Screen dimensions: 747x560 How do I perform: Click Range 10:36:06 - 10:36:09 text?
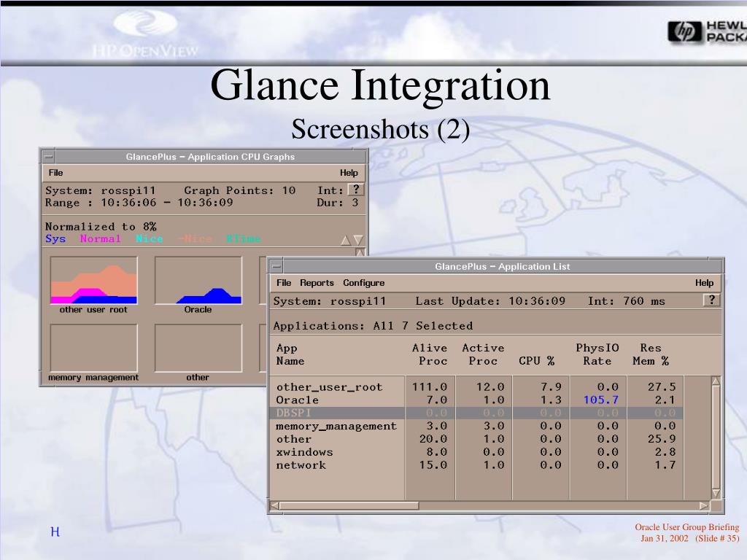(x=139, y=203)
